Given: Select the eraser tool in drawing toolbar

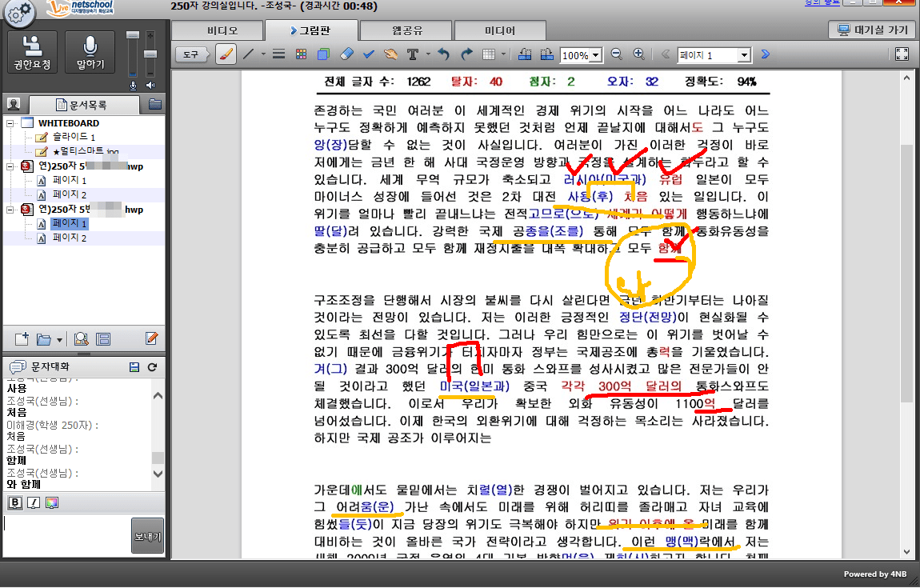Looking at the screenshot, I should [346, 55].
